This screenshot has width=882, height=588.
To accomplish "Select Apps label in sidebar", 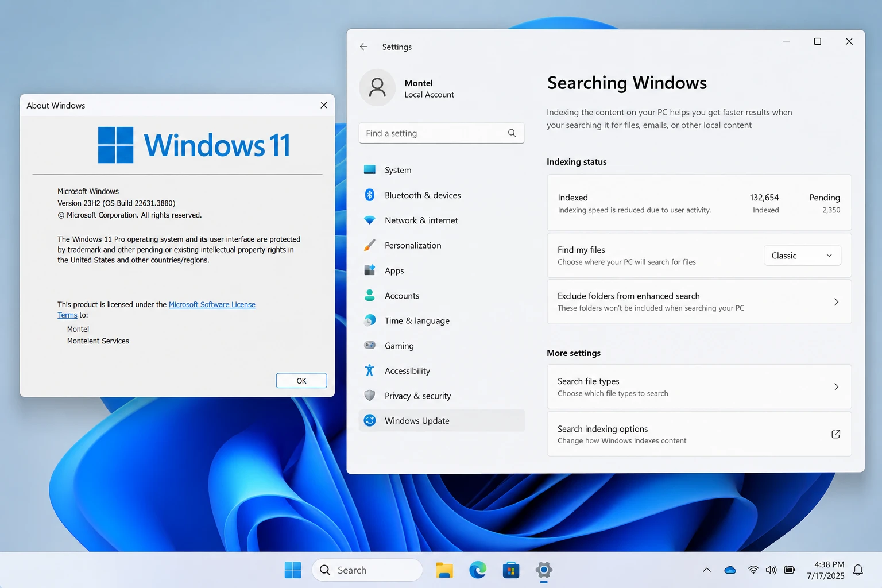I will pyautogui.click(x=394, y=270).
